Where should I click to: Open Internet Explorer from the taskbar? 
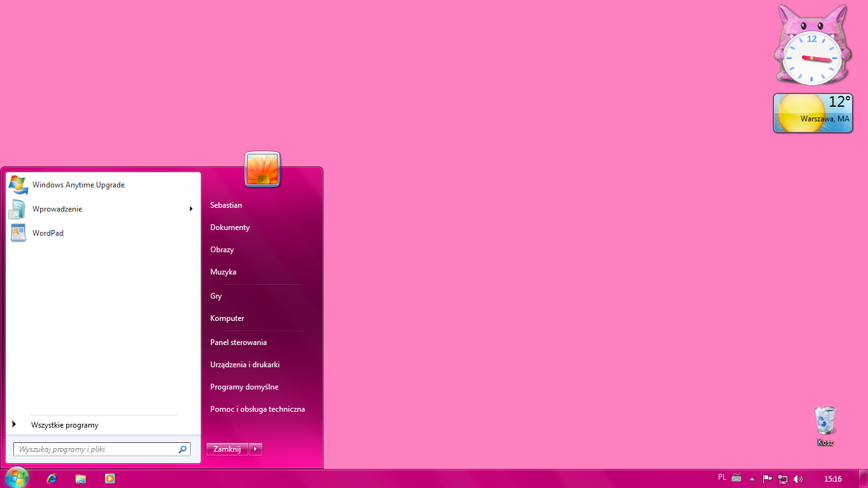pos(51,478)
